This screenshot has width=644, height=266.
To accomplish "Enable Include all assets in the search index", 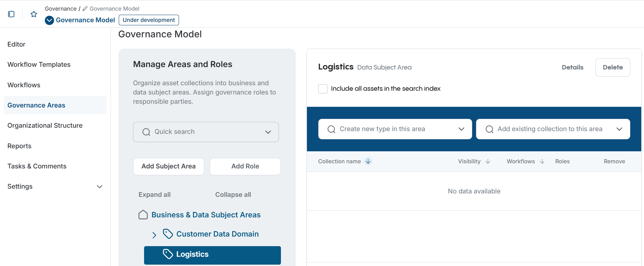I will (323, 89).
